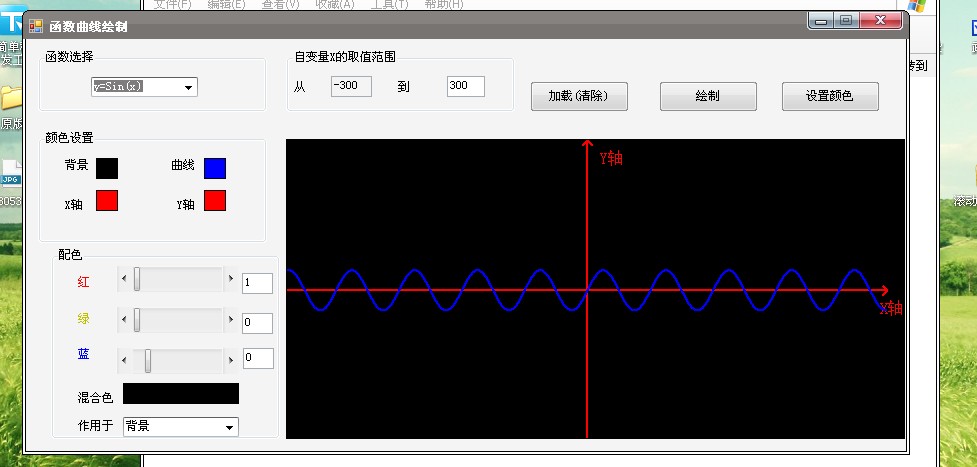The height and width of the screenshot is (467, 977).
Task: Click the 蓝 slider thumb
Action: pyautogui.click(x=148, y=360)
